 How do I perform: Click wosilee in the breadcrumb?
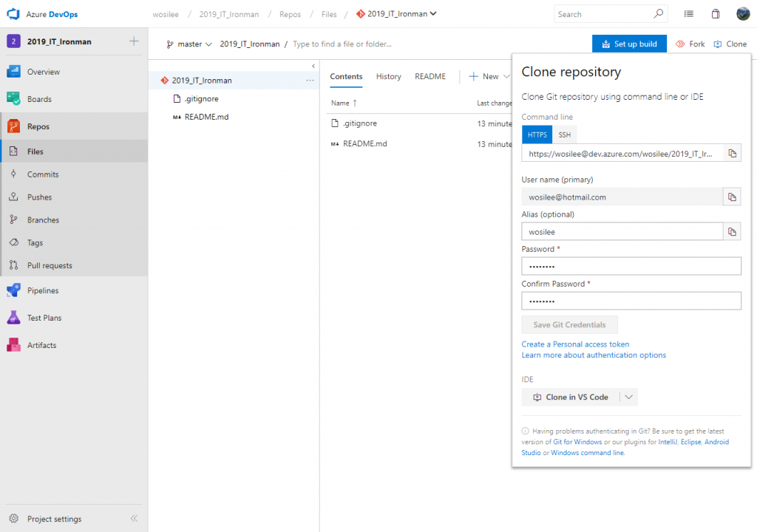pyautogui.click(x=166, y=15)
